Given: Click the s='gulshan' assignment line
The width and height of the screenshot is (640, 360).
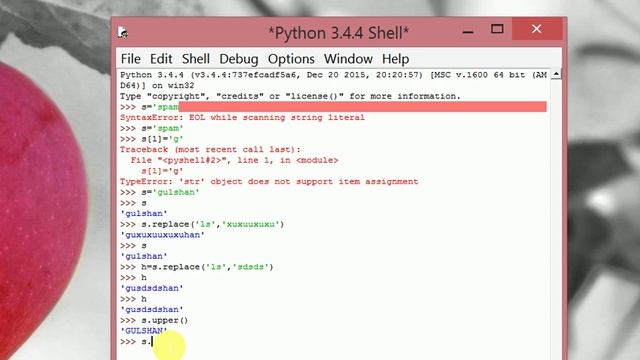Looking at the screenshot, I should (x=160, y=192).
